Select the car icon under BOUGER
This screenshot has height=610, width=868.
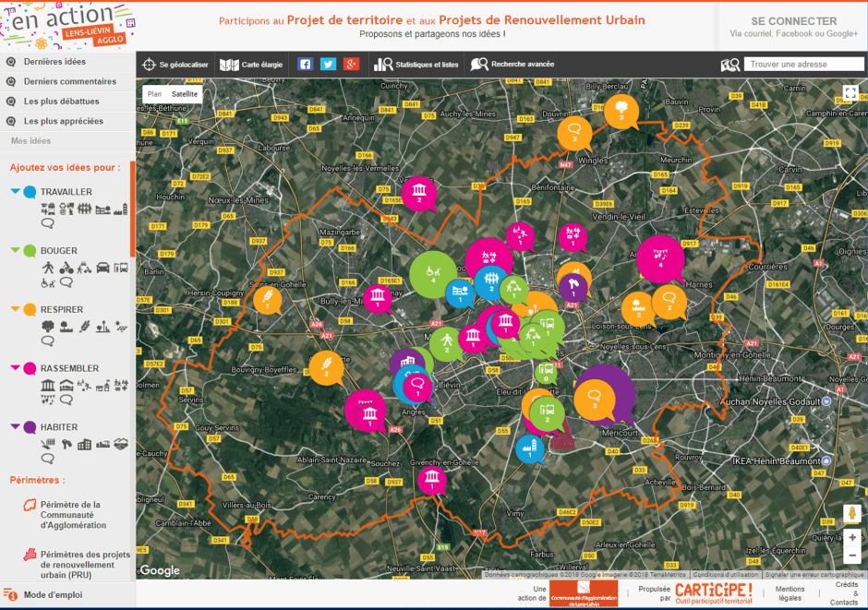[x=103, y=269]
